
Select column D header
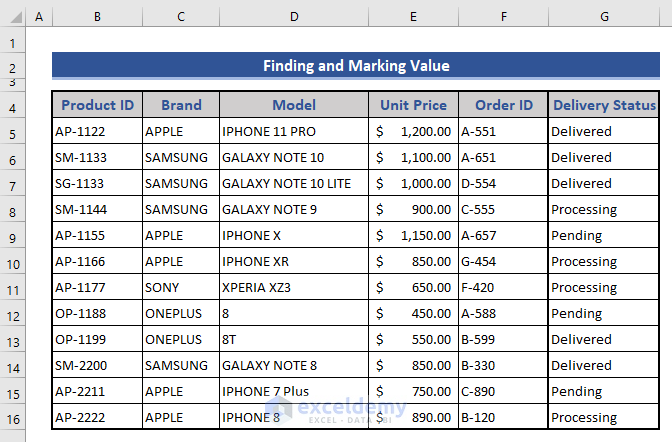point(294,17)
